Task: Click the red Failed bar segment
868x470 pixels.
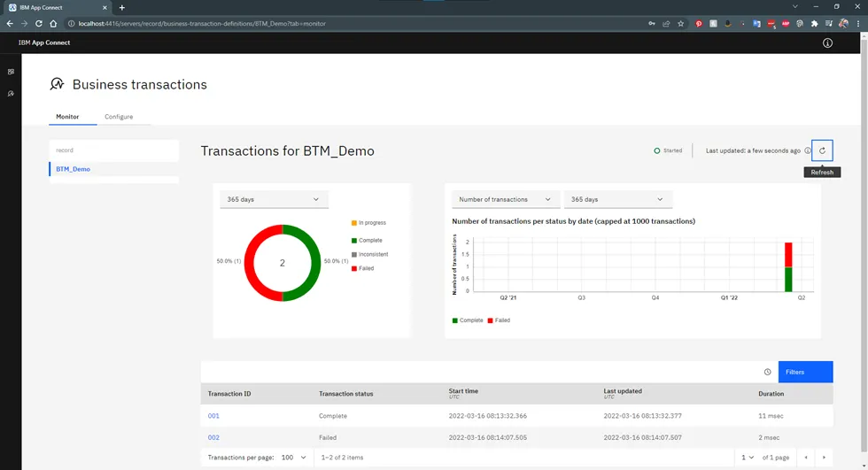Action: tap(788, 255)
